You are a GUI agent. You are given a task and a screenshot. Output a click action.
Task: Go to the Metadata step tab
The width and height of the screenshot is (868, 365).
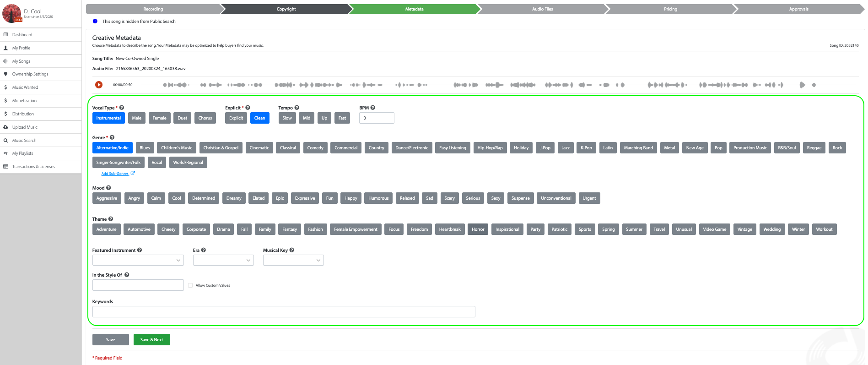click(x=415, y=9)
